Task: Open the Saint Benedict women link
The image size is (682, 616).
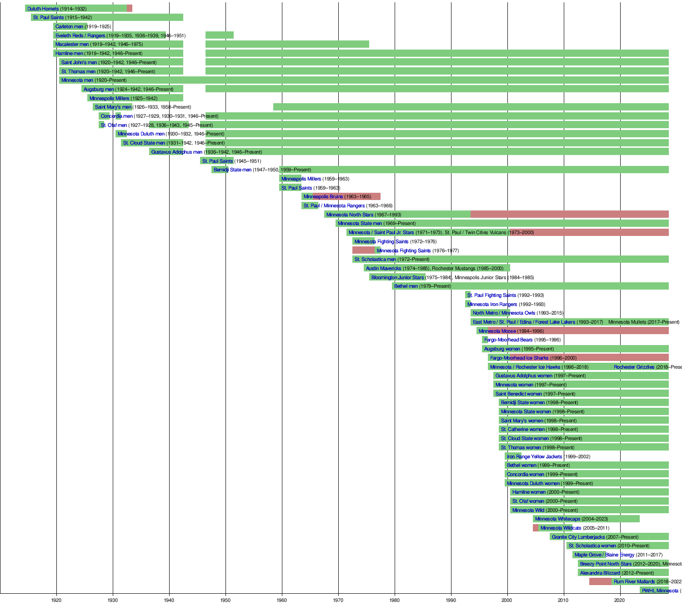Action: coord(519,394)
